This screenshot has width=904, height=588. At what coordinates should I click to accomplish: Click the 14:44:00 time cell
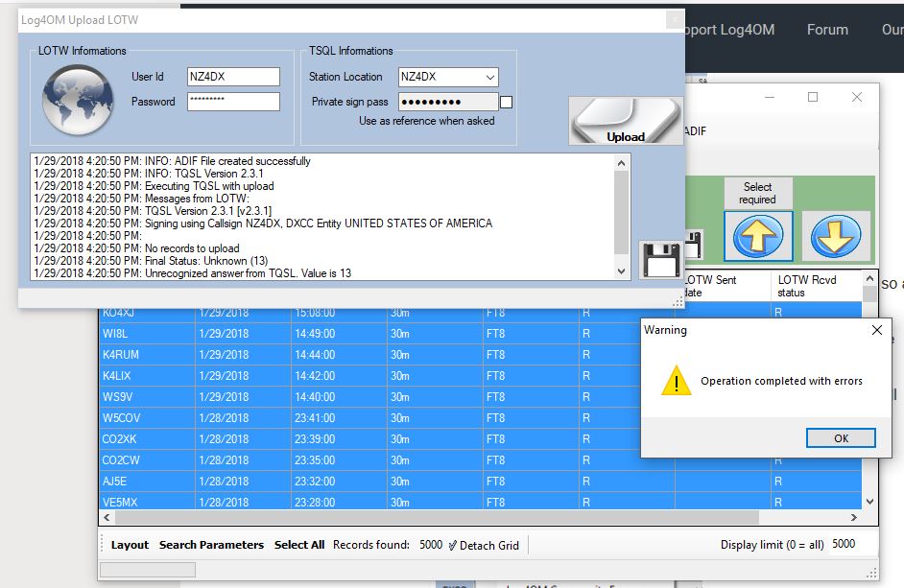(x=339, y=355)
